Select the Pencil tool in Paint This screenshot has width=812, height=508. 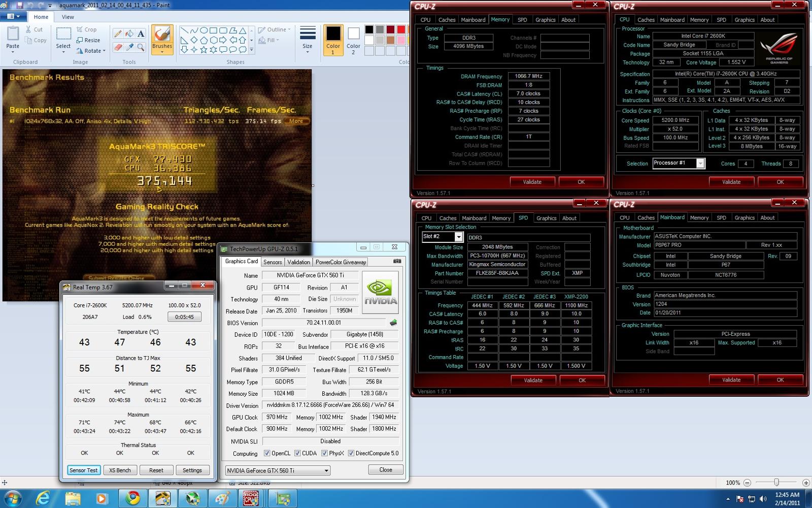tap(118, 34)
